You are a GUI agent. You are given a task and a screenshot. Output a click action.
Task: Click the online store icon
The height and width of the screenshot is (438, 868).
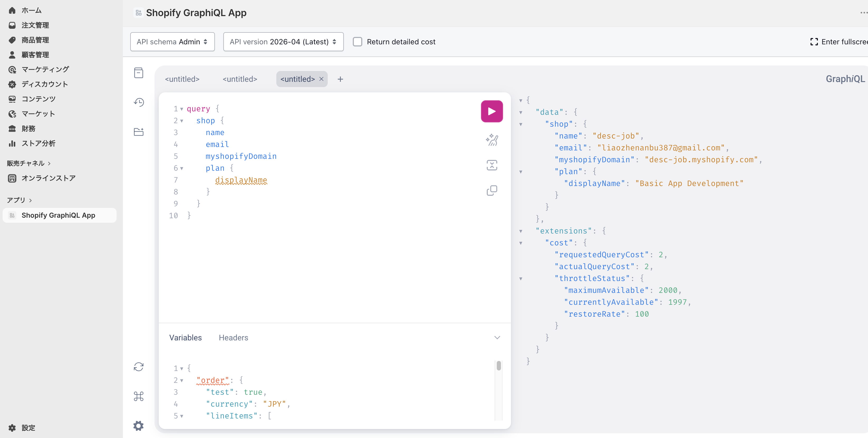click(x=12, y=178)
